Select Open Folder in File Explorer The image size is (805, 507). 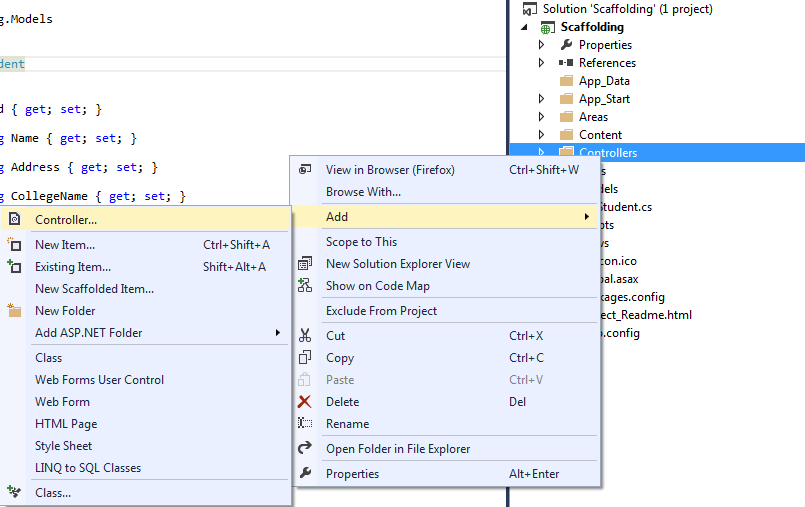(x=397, y=449)
